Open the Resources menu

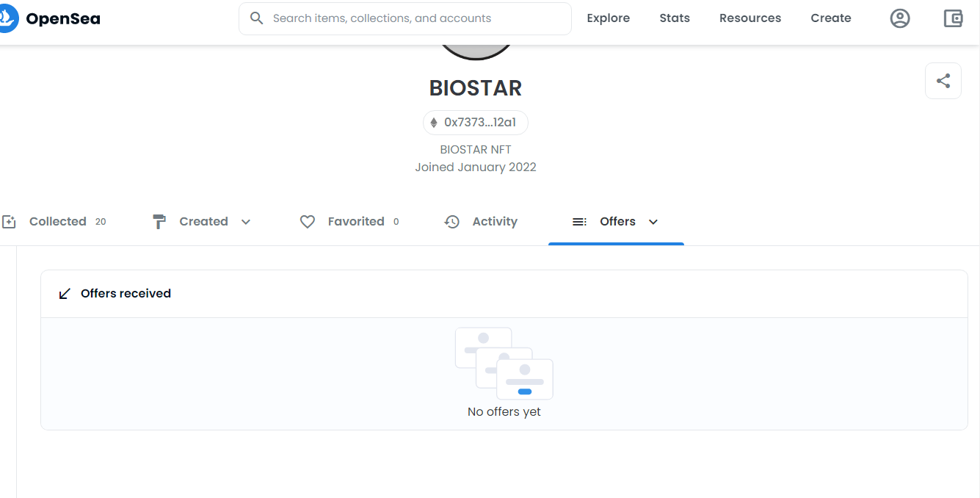click(x=750, y=18)
